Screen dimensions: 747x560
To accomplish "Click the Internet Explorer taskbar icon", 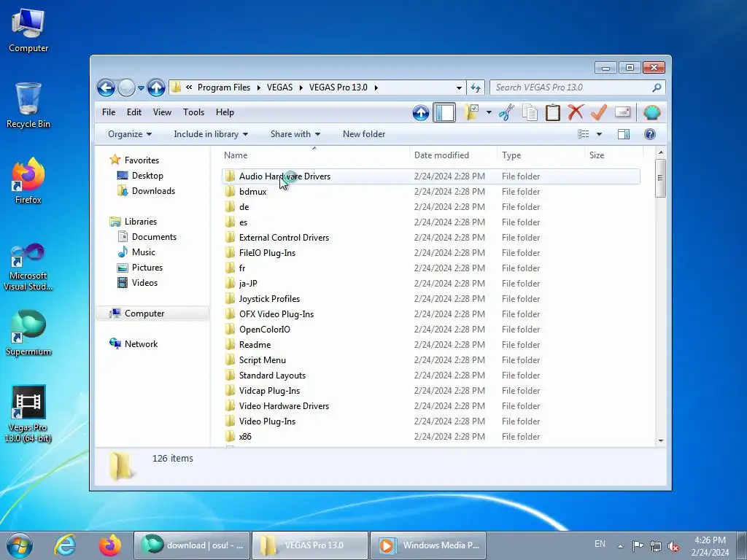I will 65,545.
